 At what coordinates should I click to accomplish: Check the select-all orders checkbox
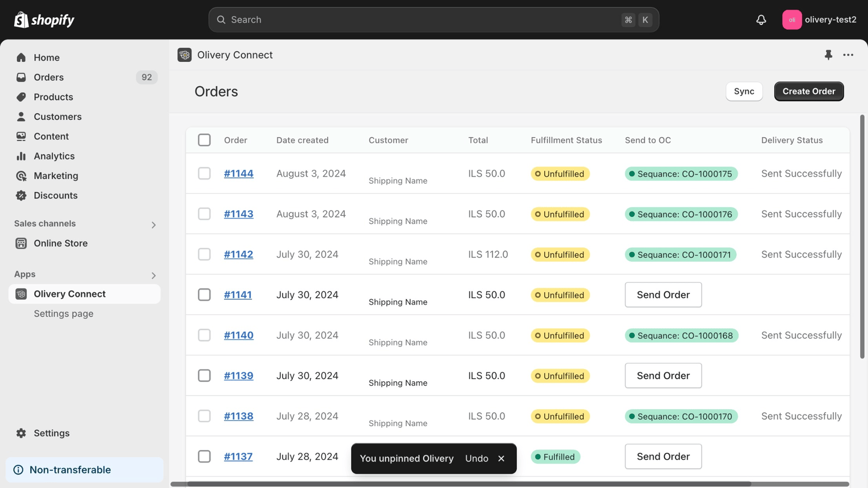click(205, 139)
